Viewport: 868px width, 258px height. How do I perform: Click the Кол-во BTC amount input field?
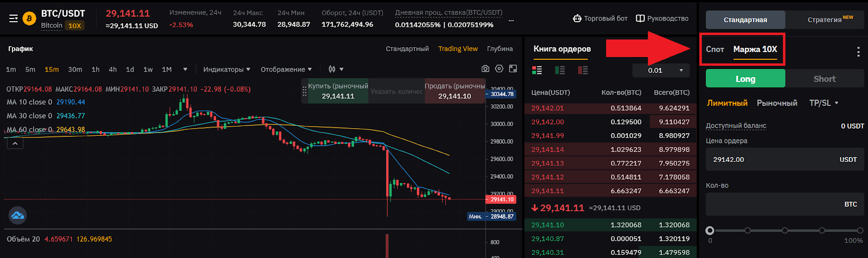click(785, 204)
